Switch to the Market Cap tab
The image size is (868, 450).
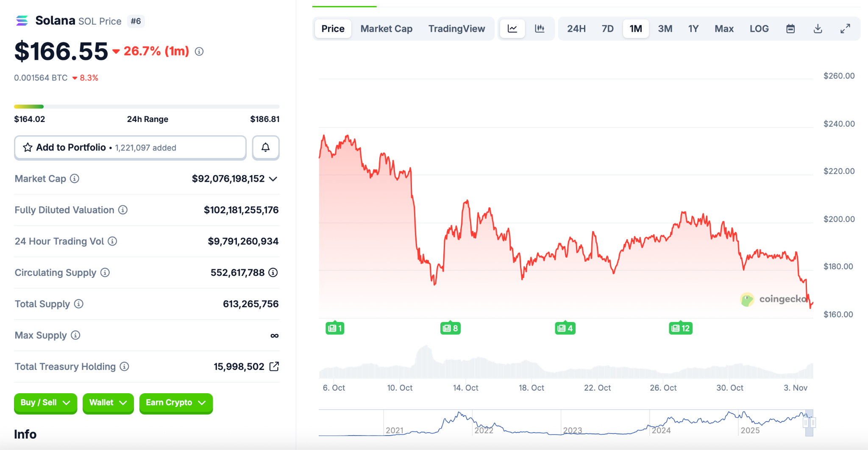[x=386, y=29]
